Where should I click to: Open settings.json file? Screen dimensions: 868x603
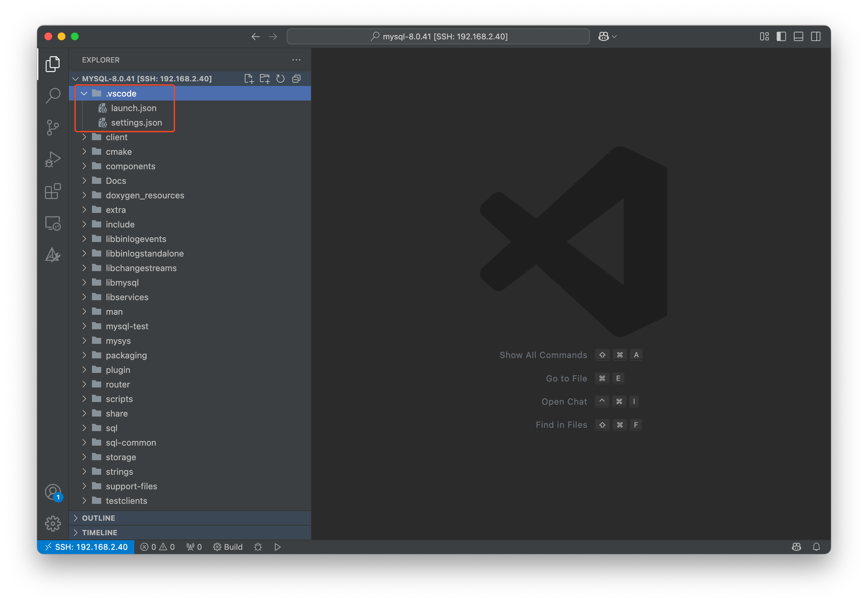[x=190, y=122]
